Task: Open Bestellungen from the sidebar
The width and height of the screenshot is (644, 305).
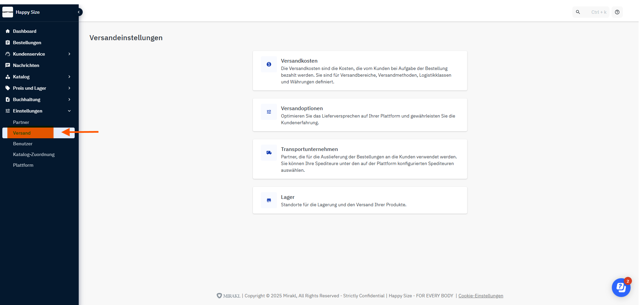Action: click(27, 43)
